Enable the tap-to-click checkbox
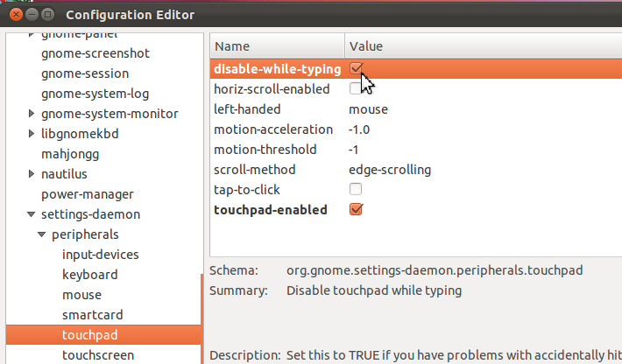Image resolution: width=622 pixels, height=364 pixels. click(356, 190)
